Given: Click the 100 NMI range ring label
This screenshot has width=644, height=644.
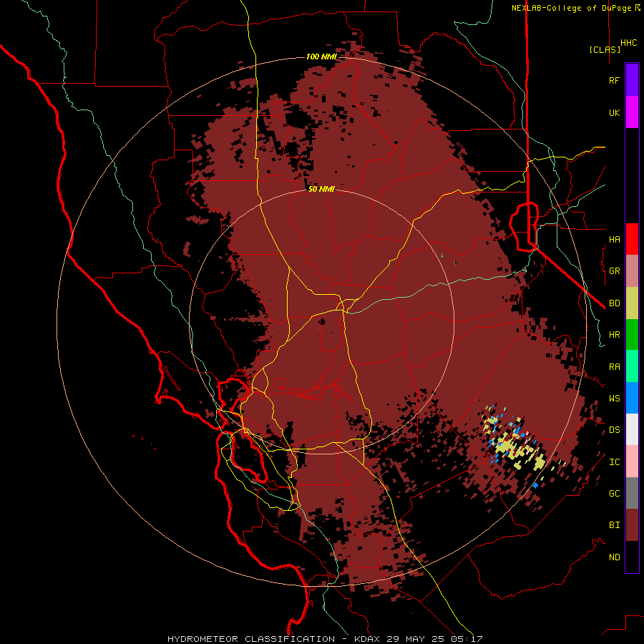Looking at the screenshot, I should (x=321, y=57).
